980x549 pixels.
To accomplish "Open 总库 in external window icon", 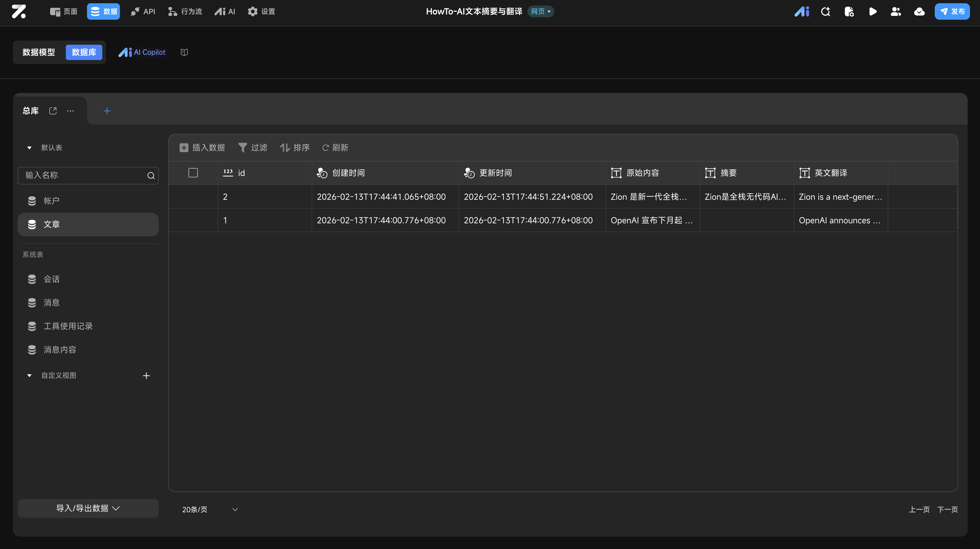I will coord(53,111).
